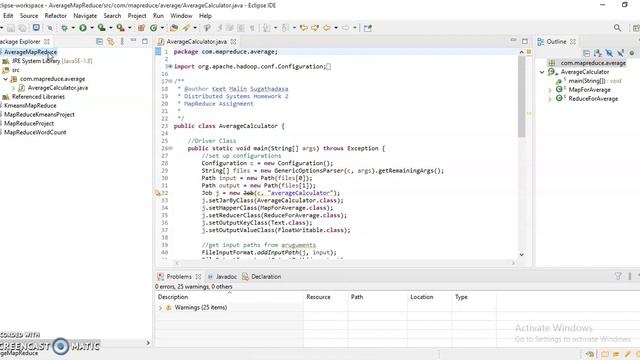Switch to the Javadoc tab

click(x=222, y=276)
